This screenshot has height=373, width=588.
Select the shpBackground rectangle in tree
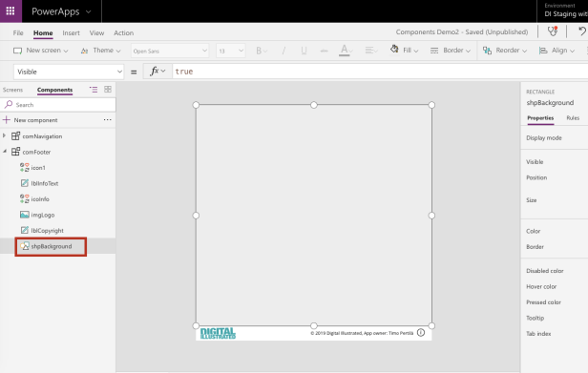(52, 247)
